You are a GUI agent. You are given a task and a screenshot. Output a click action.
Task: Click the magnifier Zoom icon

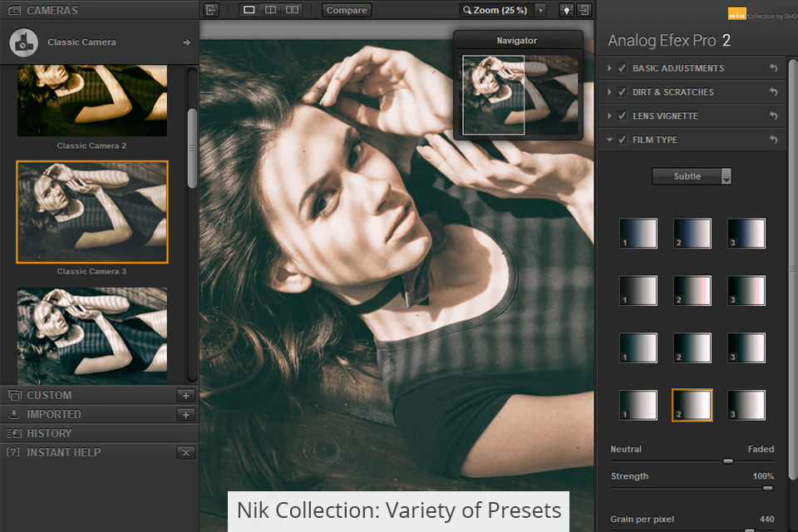pyautogui.click(x=466, y=10)
